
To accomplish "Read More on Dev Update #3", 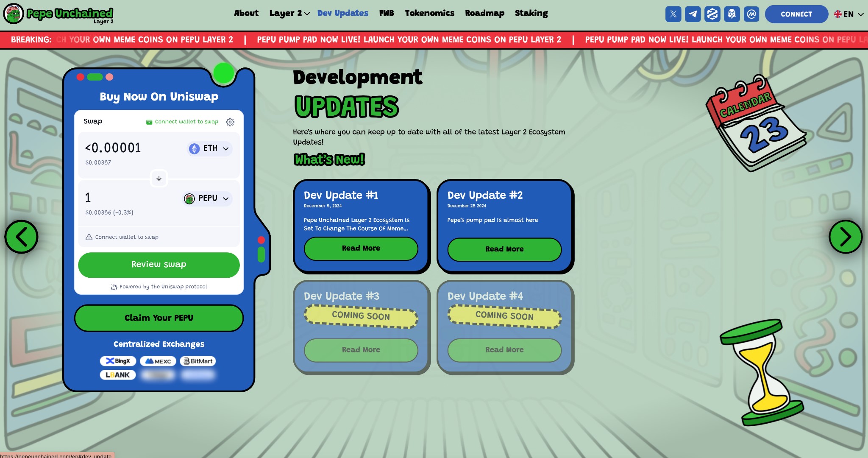I will [361, 350].
